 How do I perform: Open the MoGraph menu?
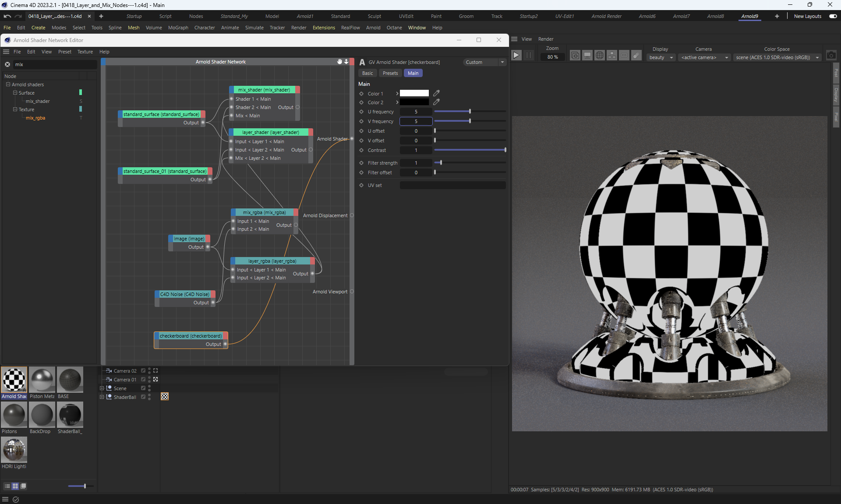coord(178,28)
